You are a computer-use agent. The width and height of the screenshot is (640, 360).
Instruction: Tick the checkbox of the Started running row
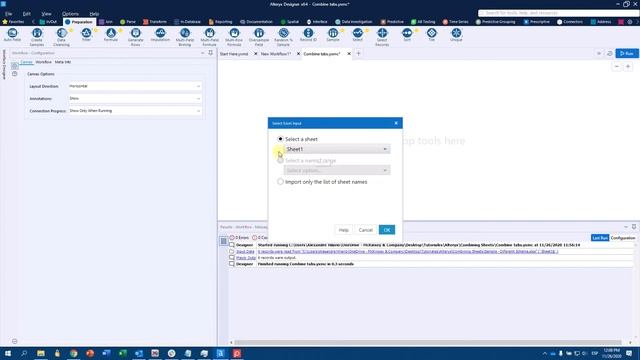point(232,245)
